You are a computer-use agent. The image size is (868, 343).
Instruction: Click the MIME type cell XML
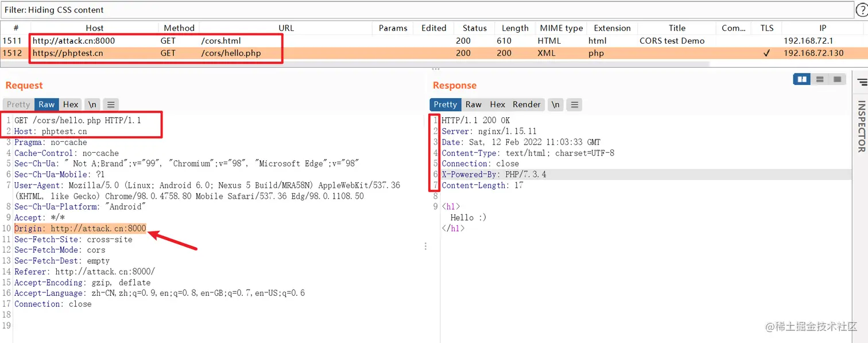(x=548, y=53)
